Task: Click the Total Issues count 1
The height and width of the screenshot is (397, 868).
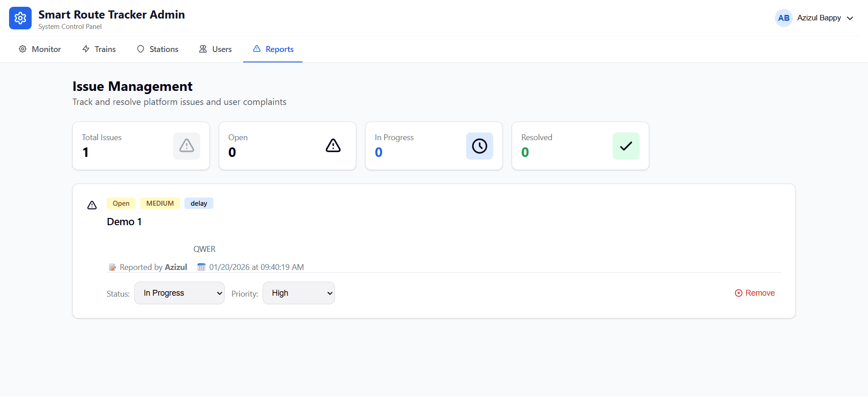Action: pyautogui.click(x=85, y=152)
